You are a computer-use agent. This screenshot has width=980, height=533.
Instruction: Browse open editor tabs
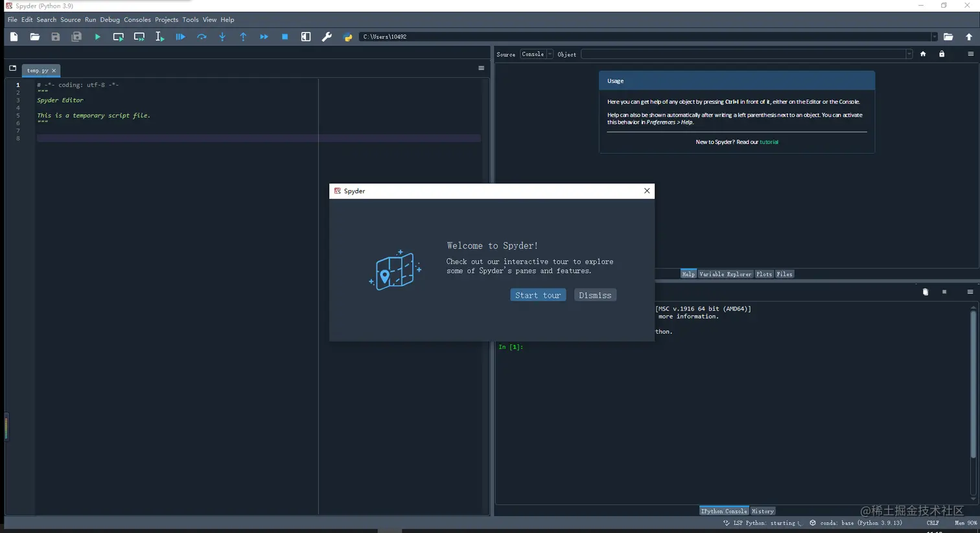[x=12, y=68]
